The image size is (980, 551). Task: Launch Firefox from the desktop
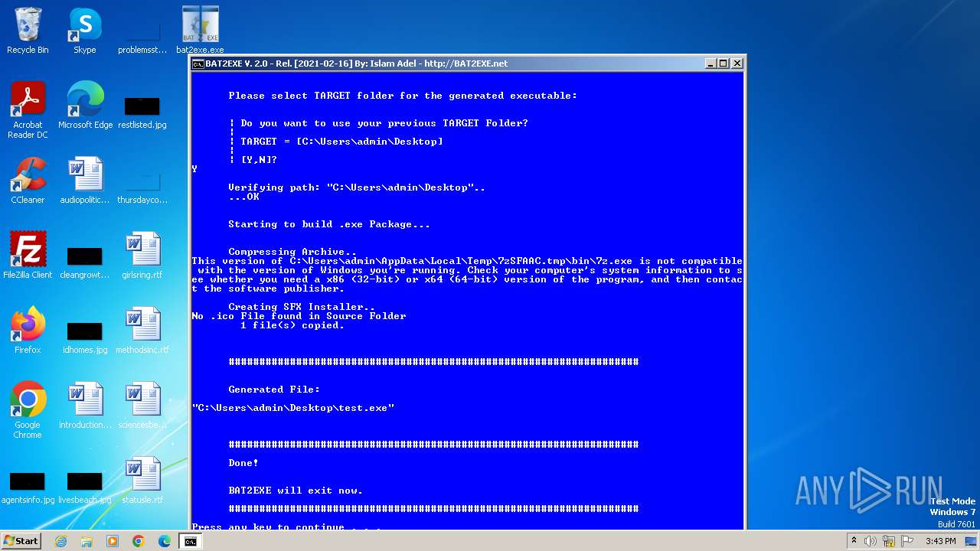pos(28,331)
